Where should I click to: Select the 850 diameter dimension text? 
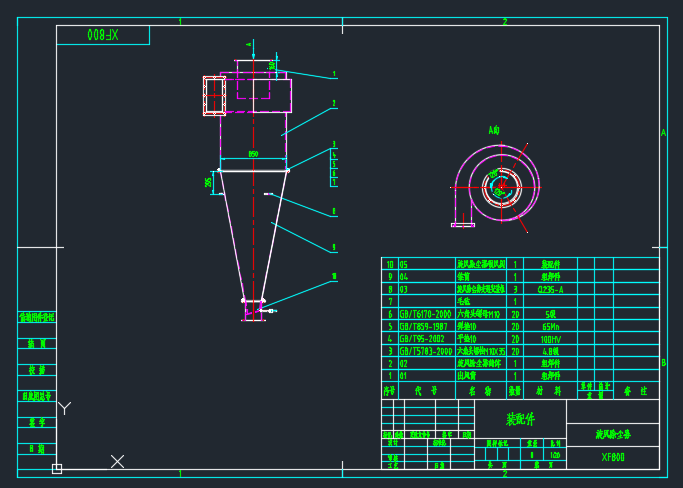click(253, 154)
